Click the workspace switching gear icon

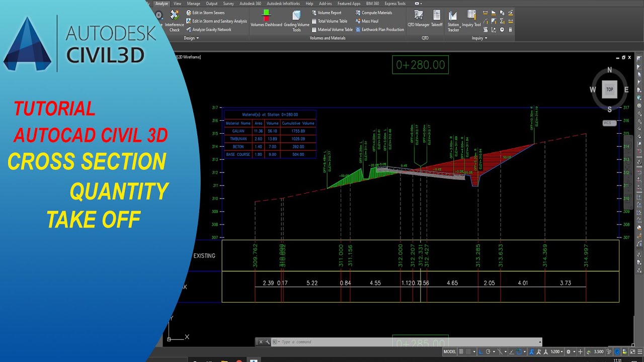[568, 352]
